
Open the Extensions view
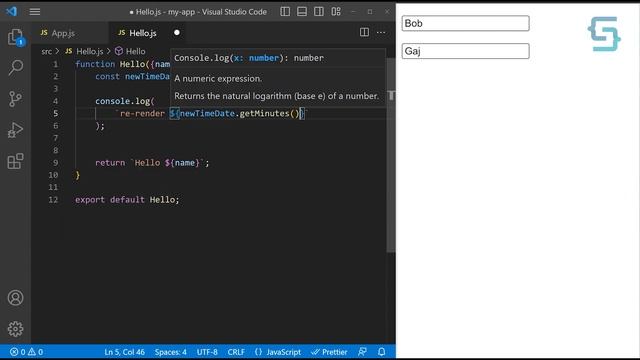point(16,161)
